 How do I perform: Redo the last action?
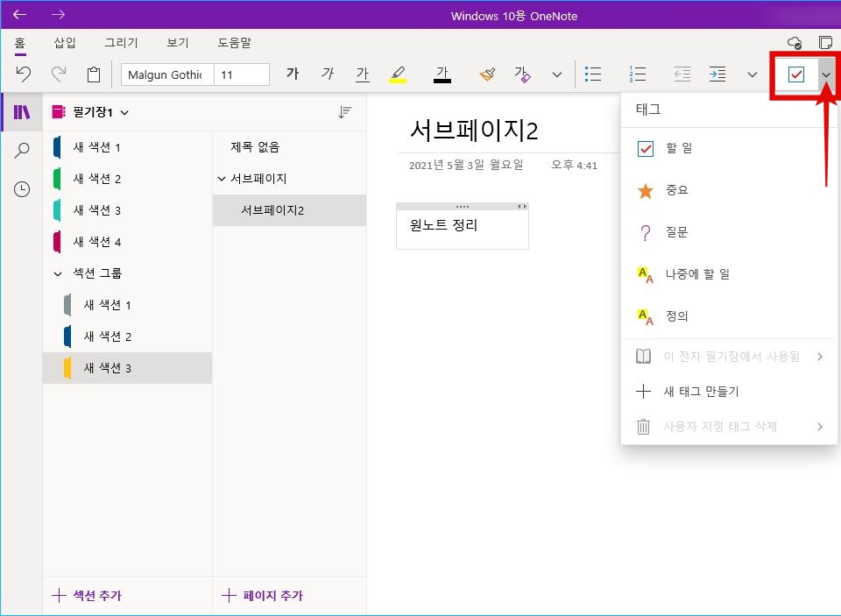pos(59,74)
